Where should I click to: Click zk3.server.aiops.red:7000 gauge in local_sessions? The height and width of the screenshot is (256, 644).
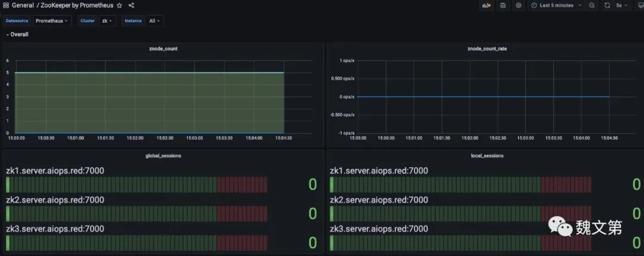click(460, 243)
